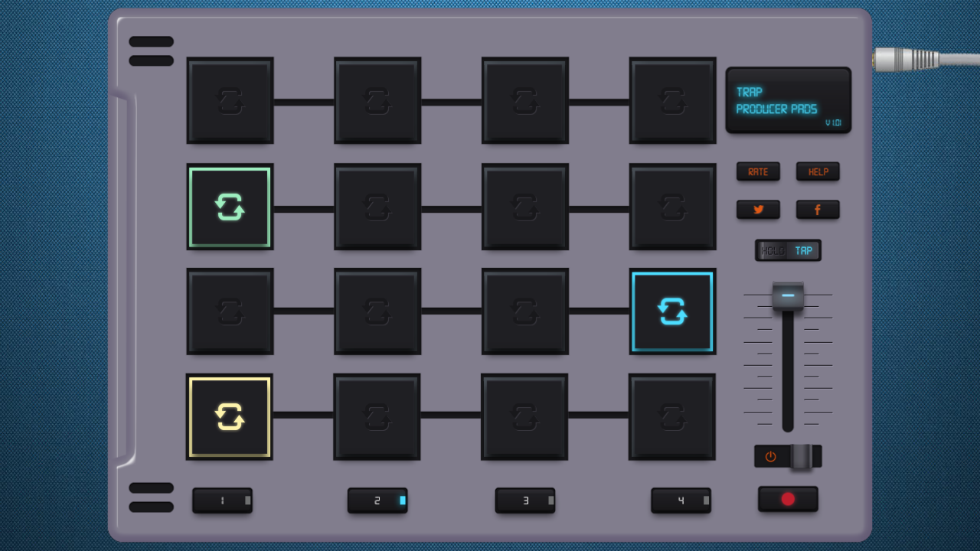Tap the third pad in the bottom row
This screenshot has width=980, height=551.
(524, 417)
